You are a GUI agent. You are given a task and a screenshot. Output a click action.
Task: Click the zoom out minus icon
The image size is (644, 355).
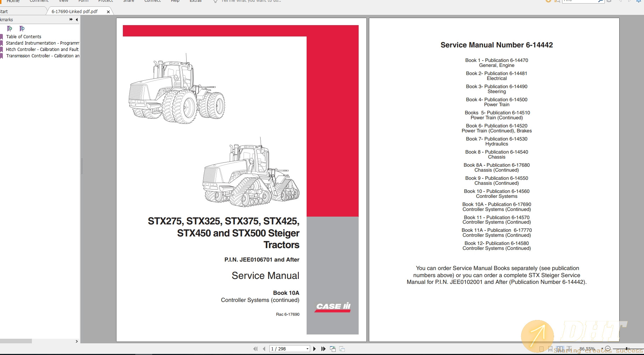(x=608, y=348)
